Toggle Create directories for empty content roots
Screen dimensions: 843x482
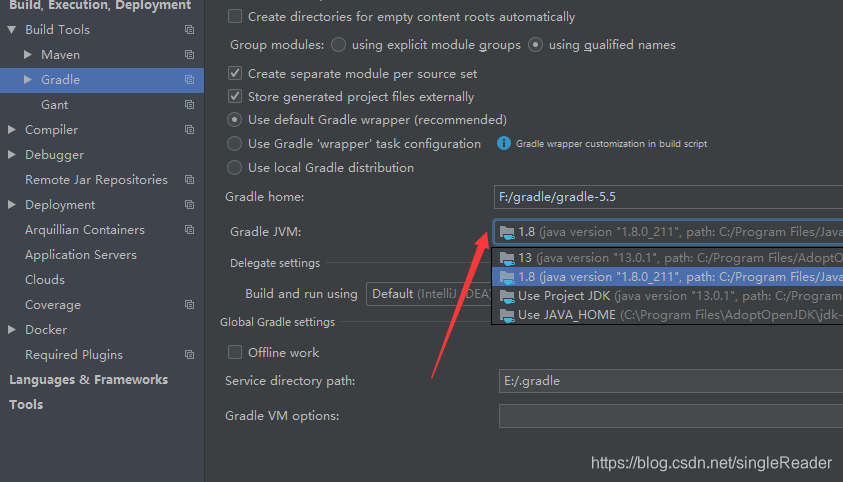coord(235,16)
